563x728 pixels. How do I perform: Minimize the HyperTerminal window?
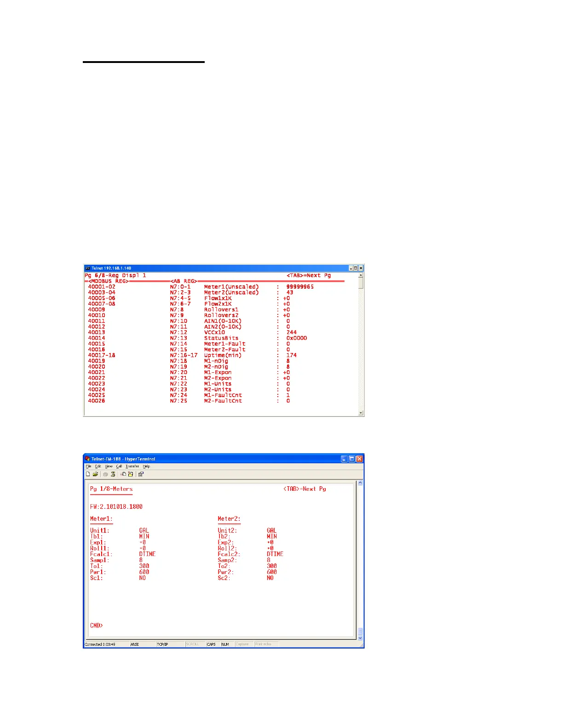tap(344, 459)
